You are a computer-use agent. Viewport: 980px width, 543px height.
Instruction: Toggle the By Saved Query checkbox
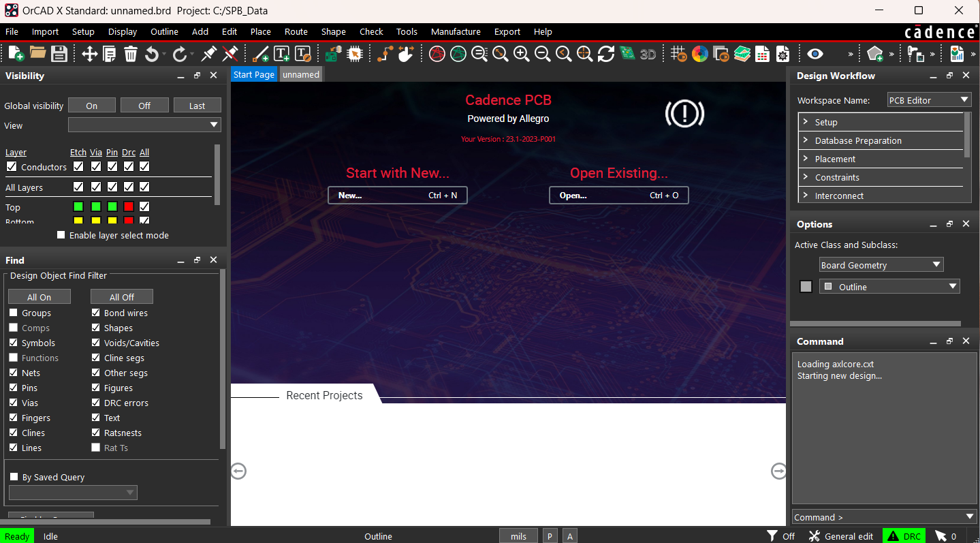[14, 477]
